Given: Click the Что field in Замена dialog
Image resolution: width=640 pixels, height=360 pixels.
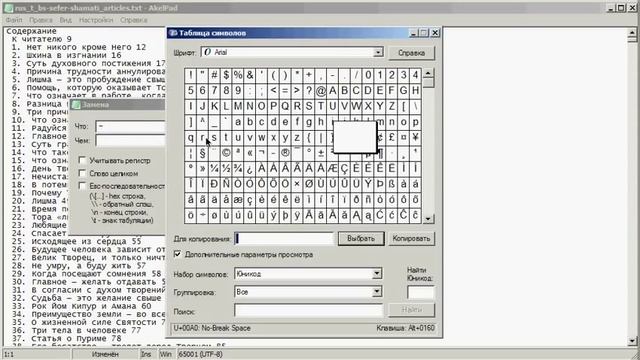Looking at the screenshot, I should 130,127.
